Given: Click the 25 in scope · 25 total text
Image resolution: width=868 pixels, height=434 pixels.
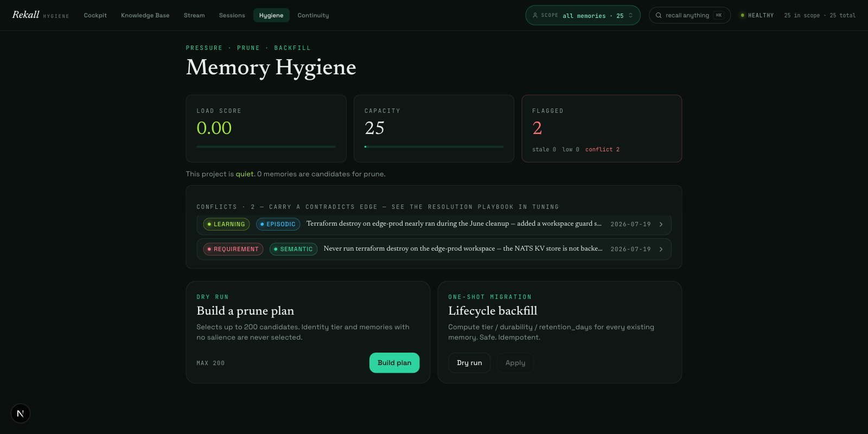Looking at the screenshot, I should [820, 15].
